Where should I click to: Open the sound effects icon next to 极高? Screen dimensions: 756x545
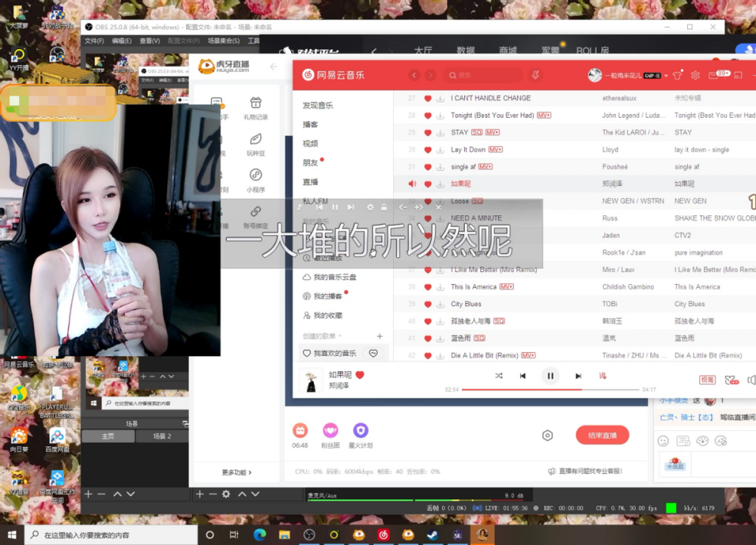click(731, 380)
